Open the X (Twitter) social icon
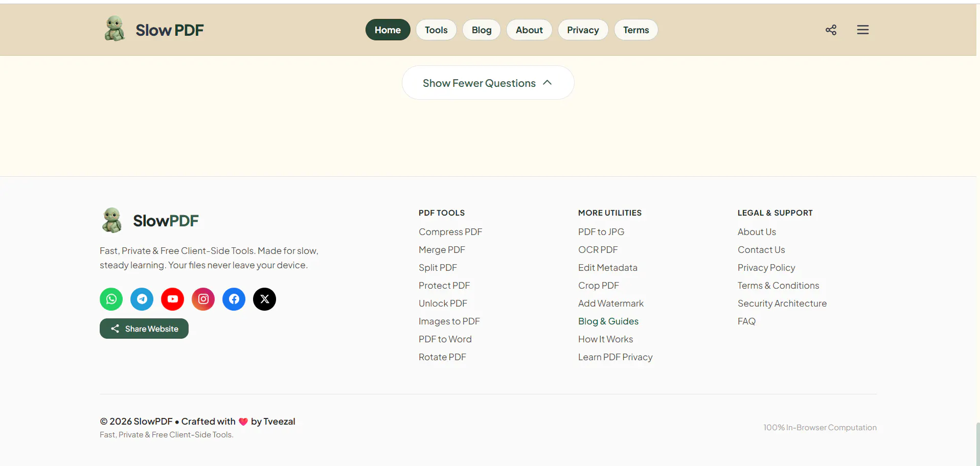This screenshot has width=980, height=466. pyautogui.click(x=264, y=299)
